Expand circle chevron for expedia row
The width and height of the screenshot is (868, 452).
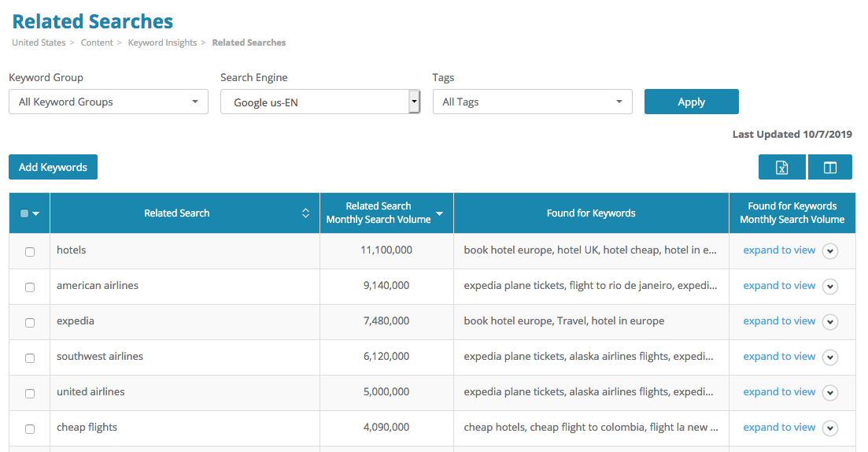click(x=829, y=321)
